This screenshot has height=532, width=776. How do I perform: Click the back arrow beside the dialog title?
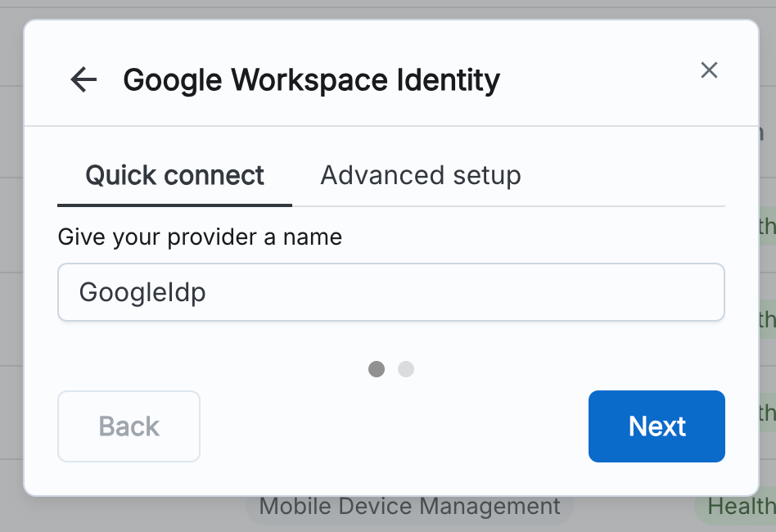click(x=83, y=80)
